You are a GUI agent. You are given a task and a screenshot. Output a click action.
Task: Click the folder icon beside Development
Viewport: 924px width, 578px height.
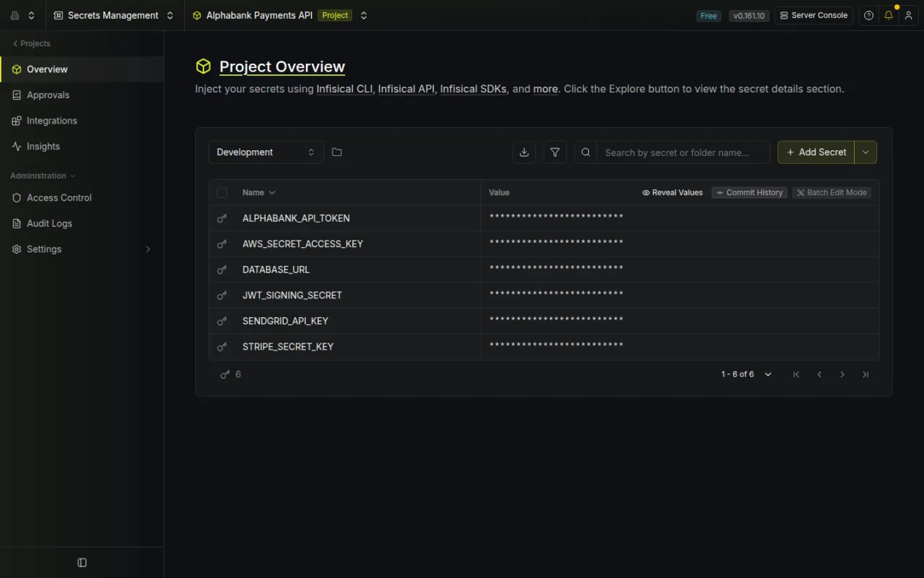pos(337,152)
